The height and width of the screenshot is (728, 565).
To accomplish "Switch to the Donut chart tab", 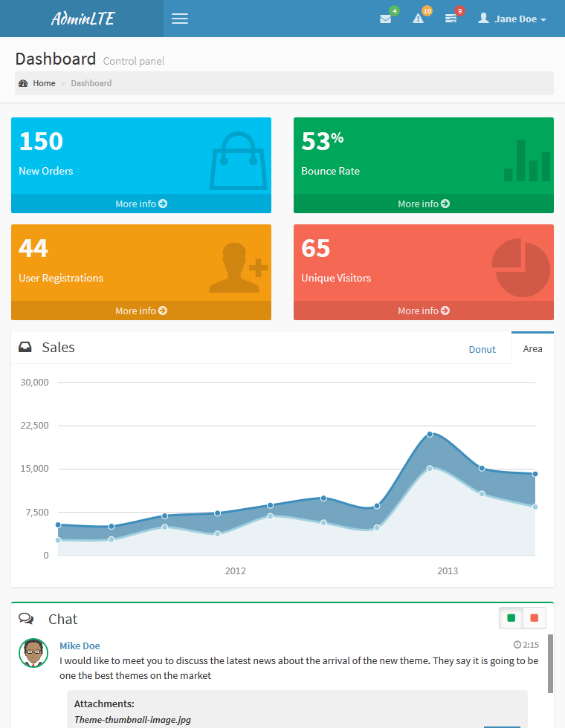I will coord(482,349).
